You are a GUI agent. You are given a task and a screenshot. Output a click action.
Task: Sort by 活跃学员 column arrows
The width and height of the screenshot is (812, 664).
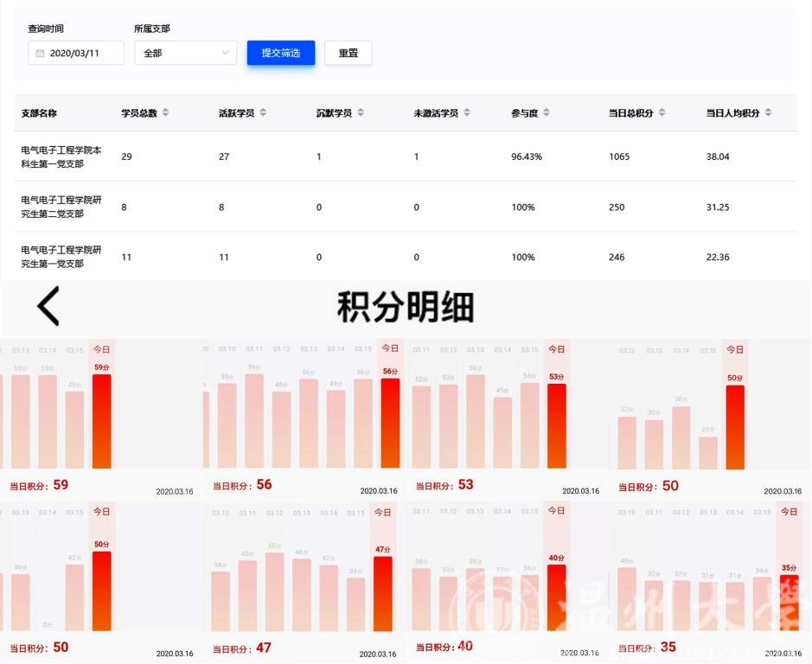tap(263, 112)
